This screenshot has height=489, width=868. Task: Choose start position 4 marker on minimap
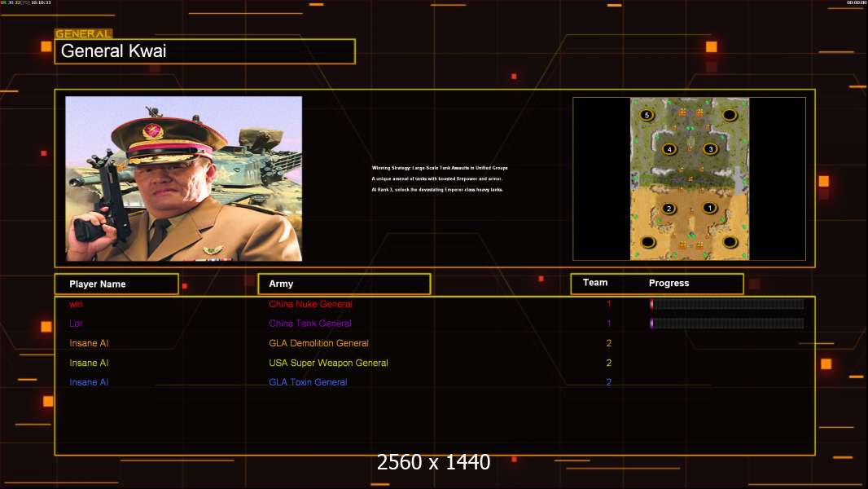(669, 149)
